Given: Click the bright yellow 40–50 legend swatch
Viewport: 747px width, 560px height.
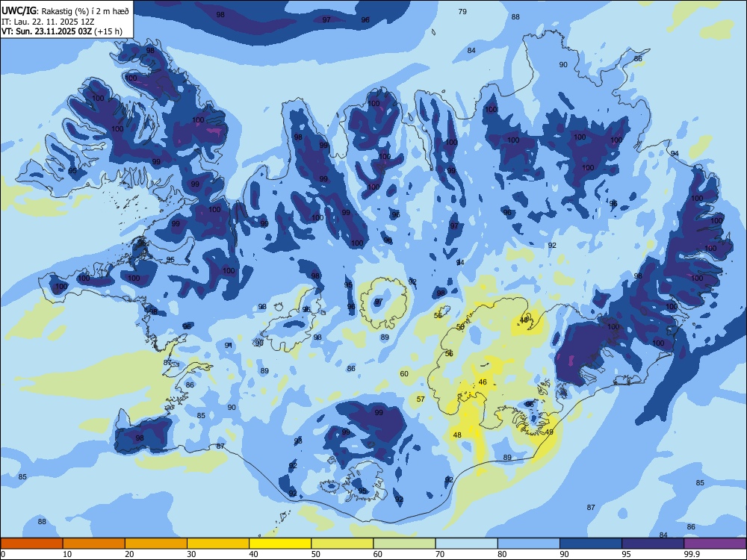Looking at the screenshot, I should (x=280, y=544).
